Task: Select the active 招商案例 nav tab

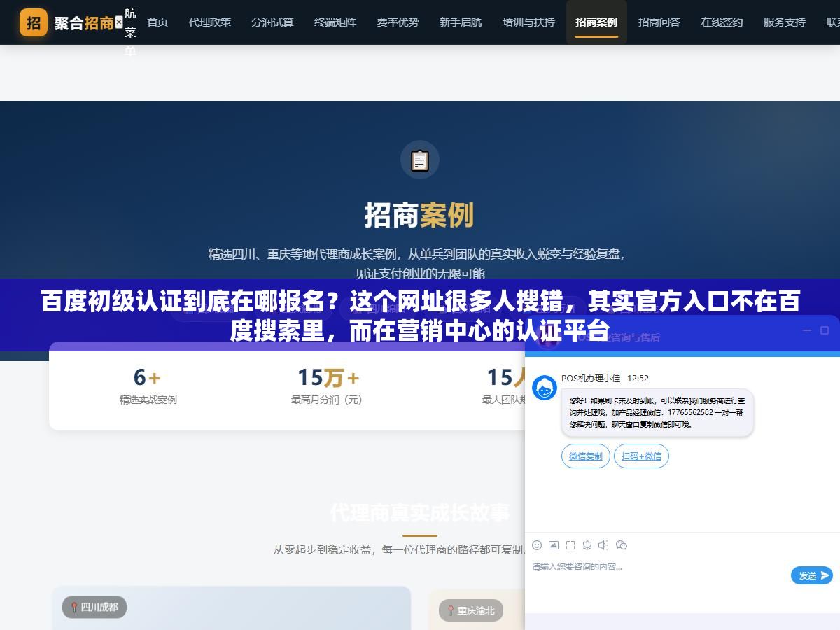Action: [x=596, y=22]
